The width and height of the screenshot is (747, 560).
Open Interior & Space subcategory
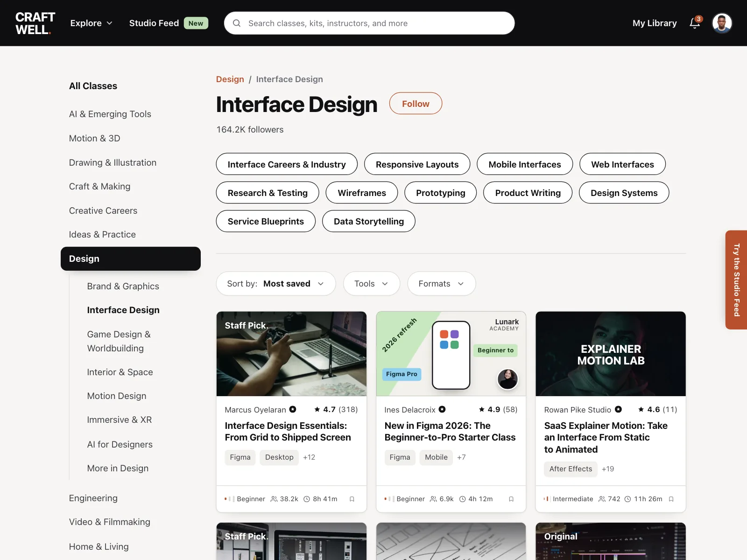(x=120, y=372)
